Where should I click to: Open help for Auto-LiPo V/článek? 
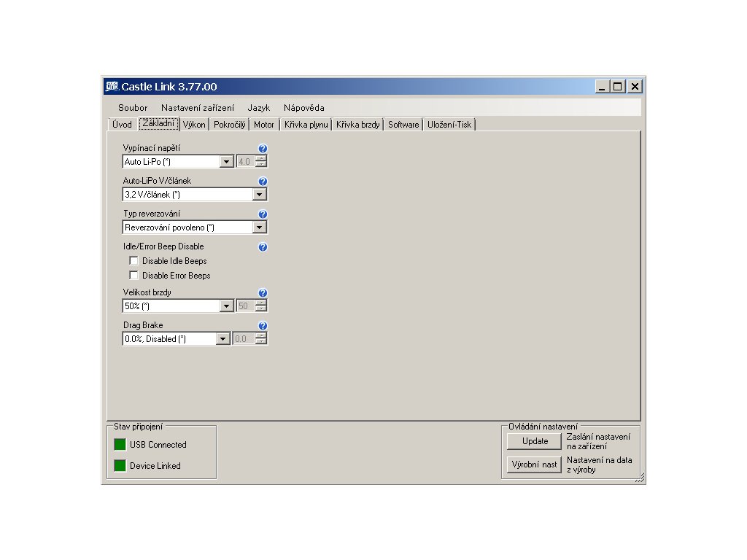pyautogui.click(x=263, y=182)
